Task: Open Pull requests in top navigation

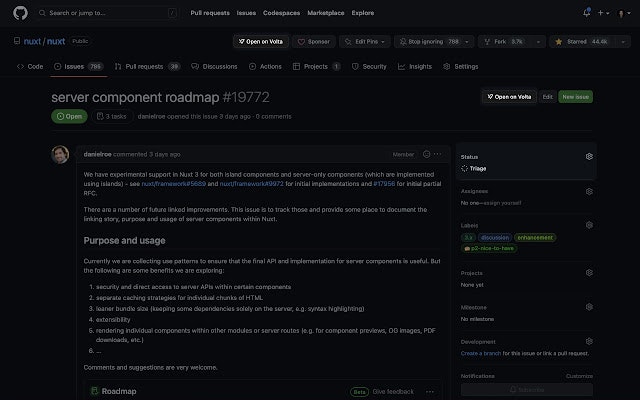Action: (x=210, y=13)
